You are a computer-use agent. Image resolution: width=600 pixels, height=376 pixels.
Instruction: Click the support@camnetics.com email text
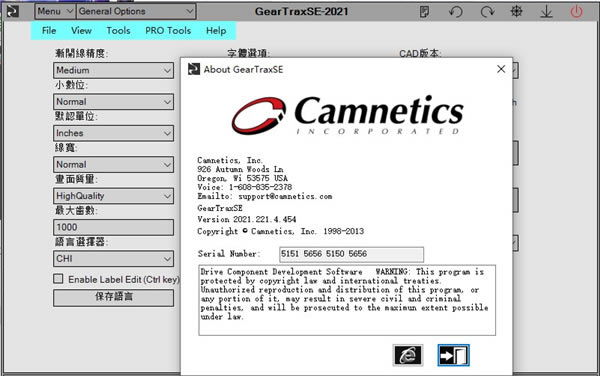[285, 197]
